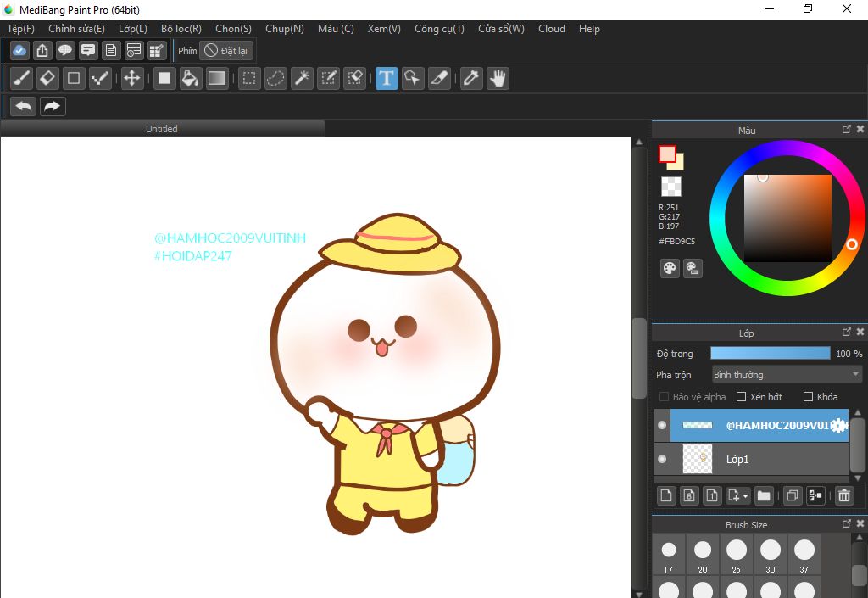Click the Đặt lại reset button
The image size is (868, 598).
click(226, 51)
